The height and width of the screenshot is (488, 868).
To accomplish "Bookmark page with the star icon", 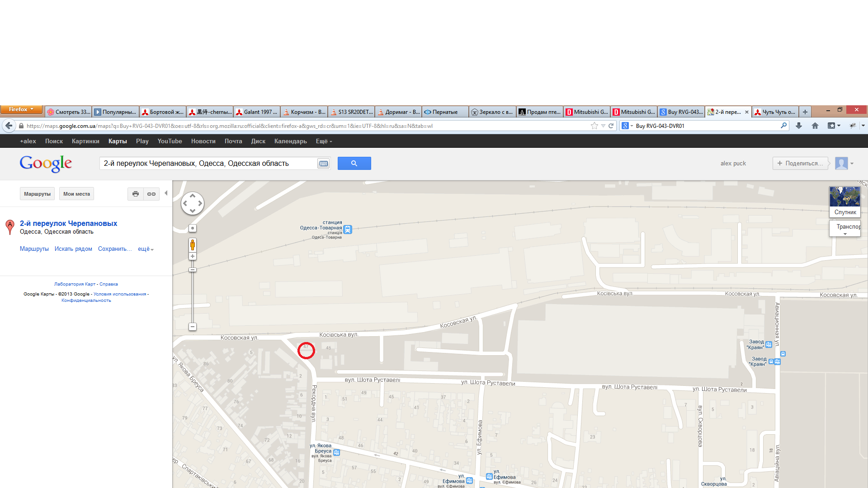I will (594, 126).
